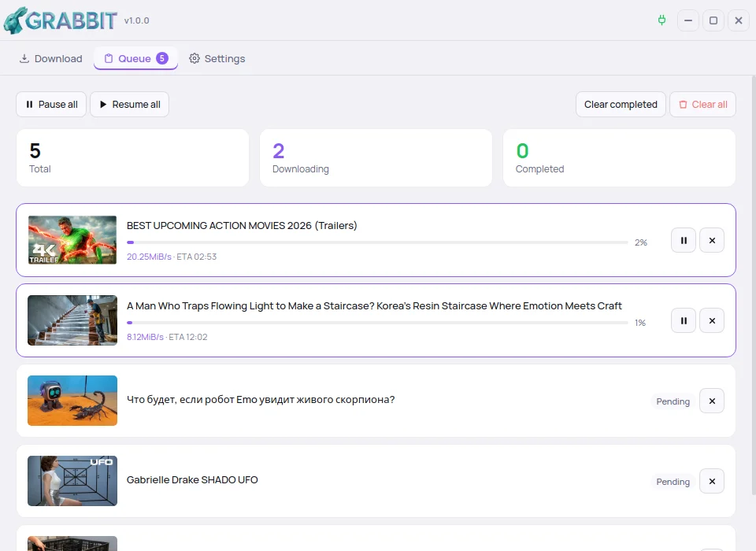Click the Downloading count card
Viewport: 756px width, 551px height.
(376, 157)
